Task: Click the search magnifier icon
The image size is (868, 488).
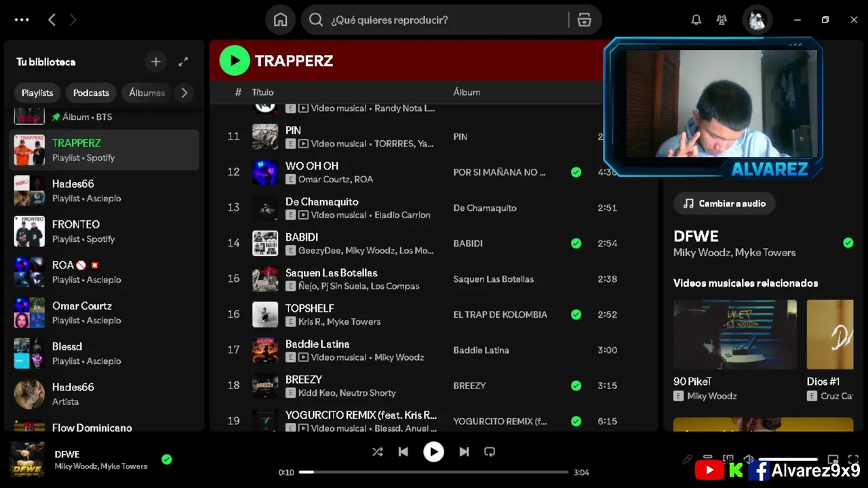Action: tap(316, 20)
